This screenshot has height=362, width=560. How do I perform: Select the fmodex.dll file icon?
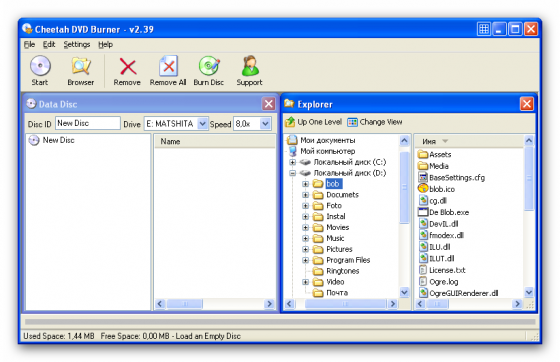tap(423, 235)
